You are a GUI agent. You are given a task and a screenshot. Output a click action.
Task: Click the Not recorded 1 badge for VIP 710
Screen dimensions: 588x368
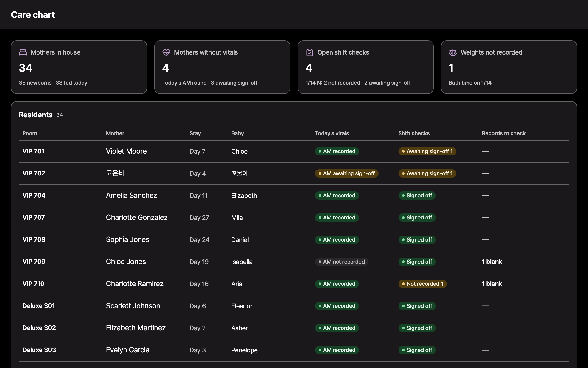(x=422, y=284)
